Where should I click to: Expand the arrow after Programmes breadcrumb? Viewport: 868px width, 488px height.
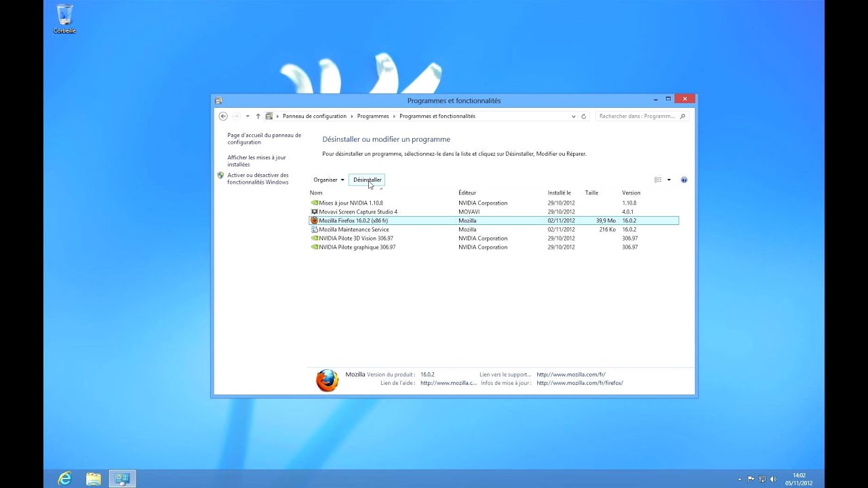(394, 116)
